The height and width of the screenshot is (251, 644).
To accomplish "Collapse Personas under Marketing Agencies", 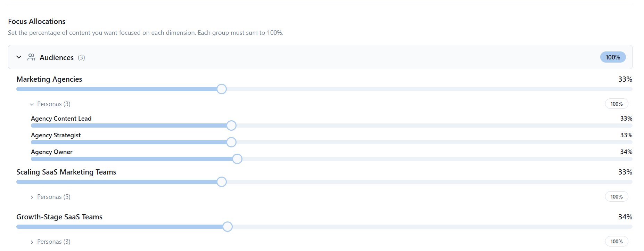I will coord(32,104).
